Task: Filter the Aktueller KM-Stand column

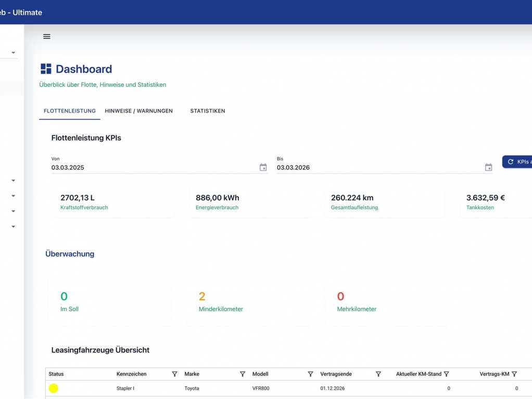Action: click(x=446, y=374)
